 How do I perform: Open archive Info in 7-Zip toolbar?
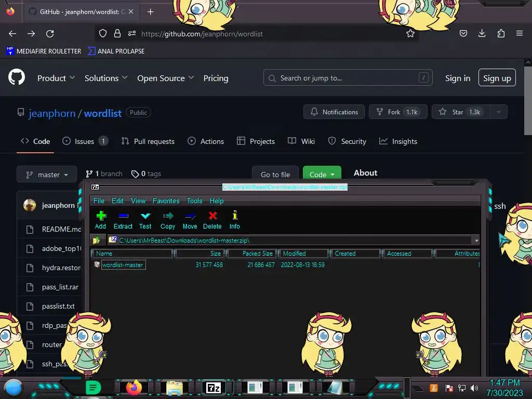click(234, 220)
